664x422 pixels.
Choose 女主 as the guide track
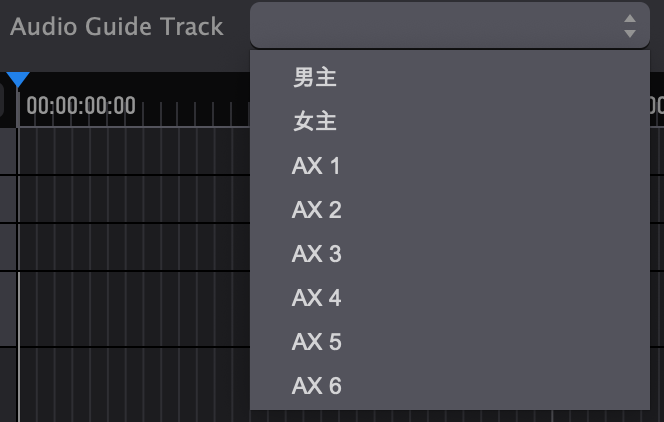450,121
